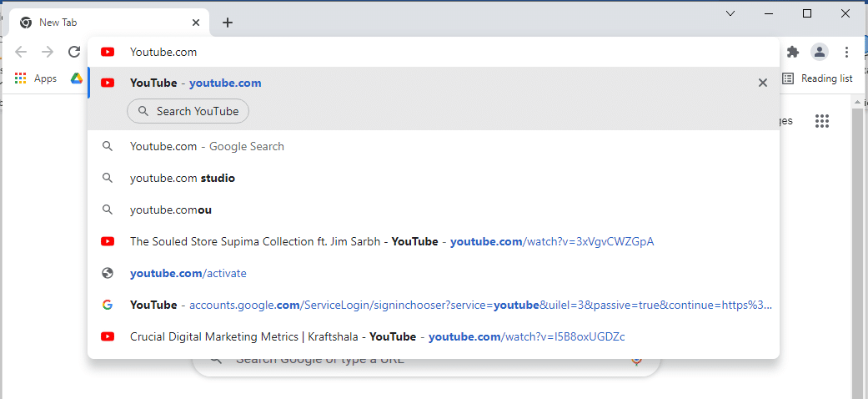Select Youtube.com - Google Search suggestion
Screen dimensions: 868x399
coord(434,146)
